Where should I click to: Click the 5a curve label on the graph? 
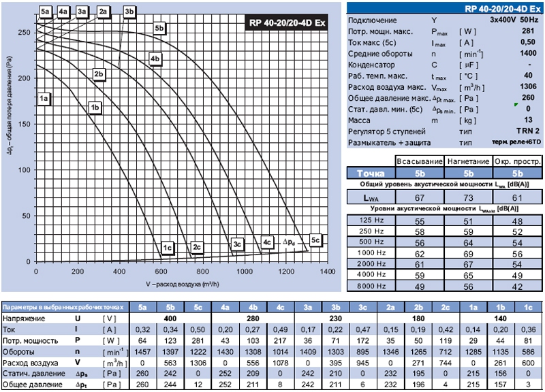(46, 12)
